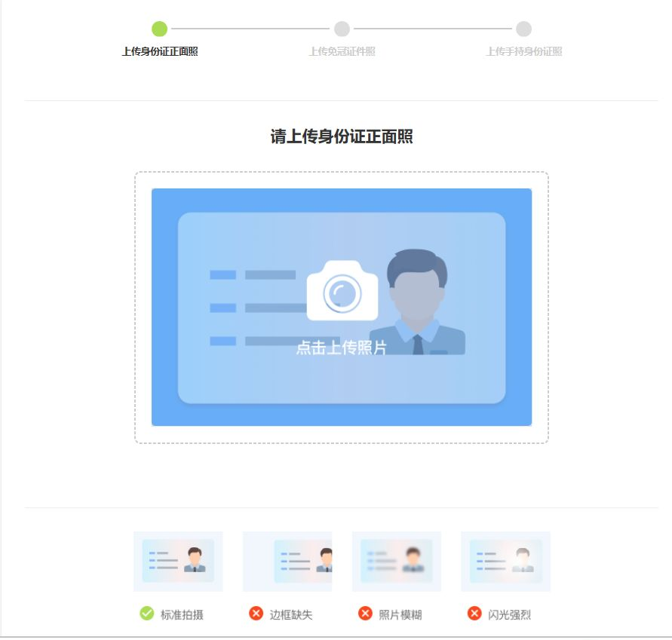Click the 标准拍摄 label text

182,615
